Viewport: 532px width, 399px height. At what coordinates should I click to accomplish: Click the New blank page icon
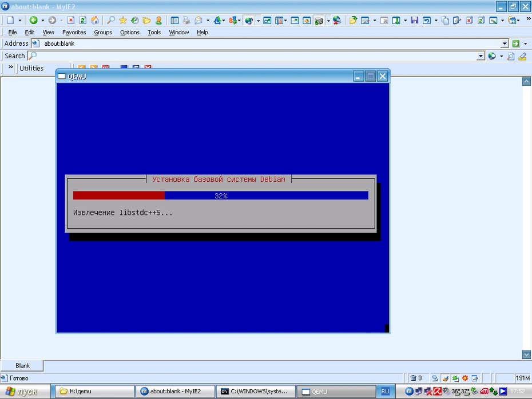pyautogui.click(x=10, y=20)
